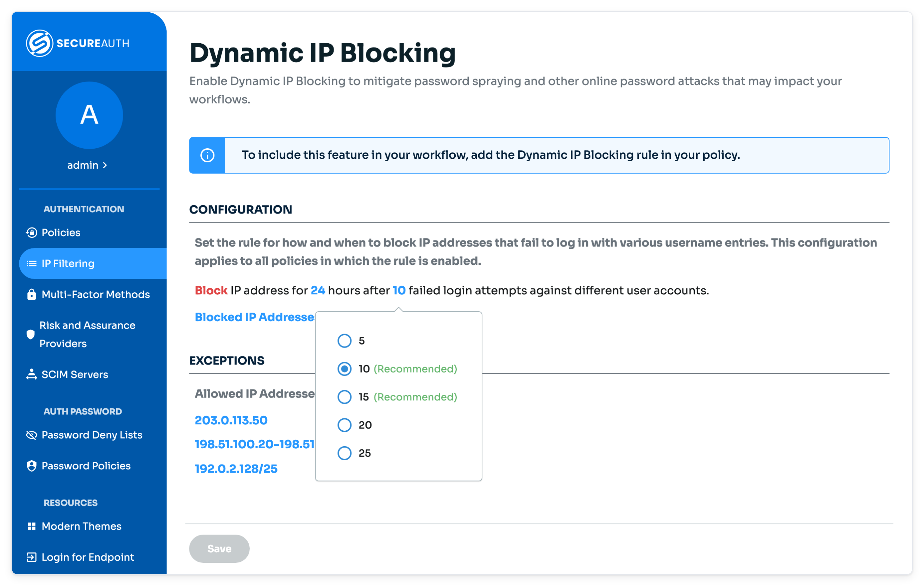Choose the 15 (Recommended) radio option
The width and height of the screenshot is (924, 586).
[x=345, y=397]
